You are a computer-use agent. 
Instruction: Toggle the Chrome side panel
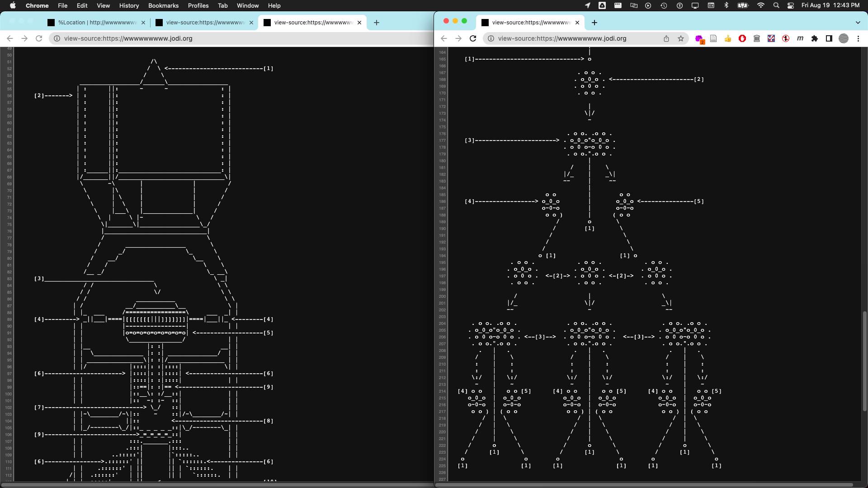click(829, 38)
